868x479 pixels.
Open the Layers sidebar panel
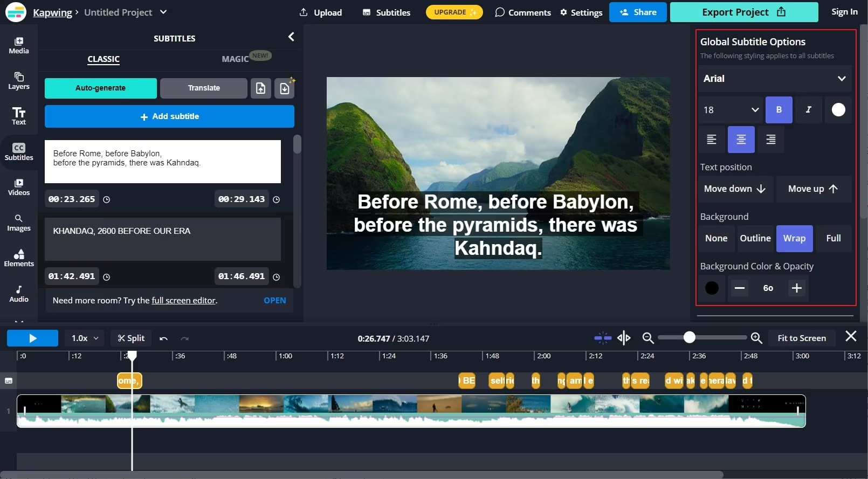[19, 81]
